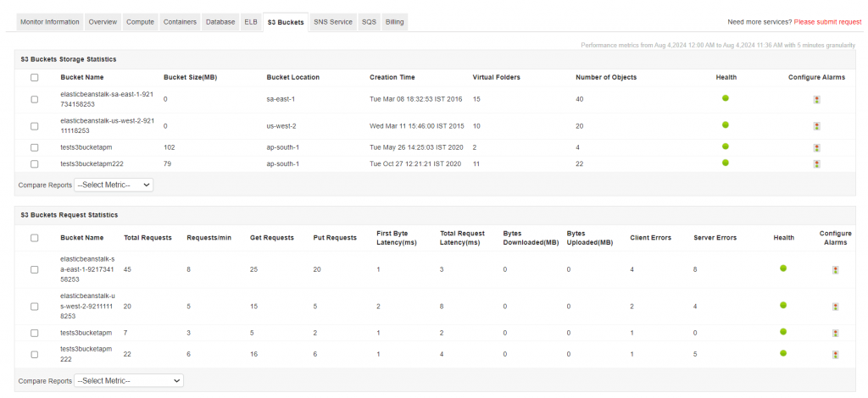Sort by Bucket Size(MB) column header
Viewport: 868px width, 398px height.
point(190,77)
